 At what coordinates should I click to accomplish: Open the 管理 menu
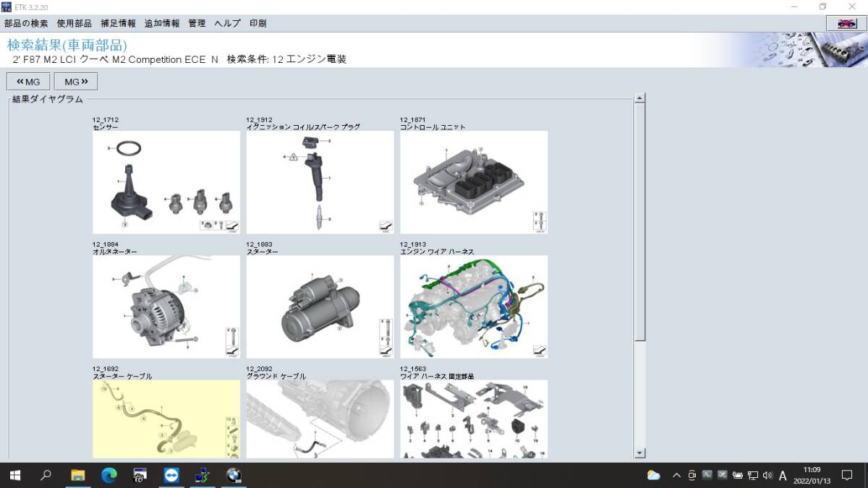coord(197,23)
